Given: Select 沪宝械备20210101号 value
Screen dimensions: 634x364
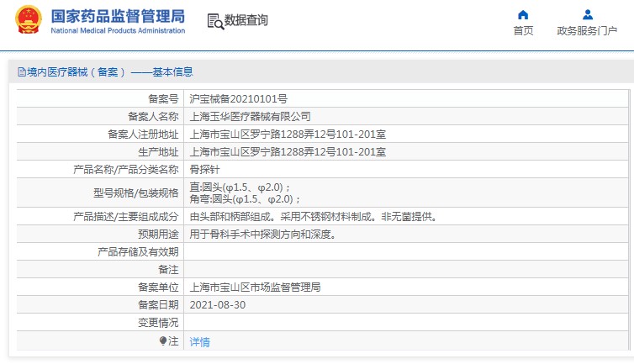Looking at the screenshot, I should (238, 98).
